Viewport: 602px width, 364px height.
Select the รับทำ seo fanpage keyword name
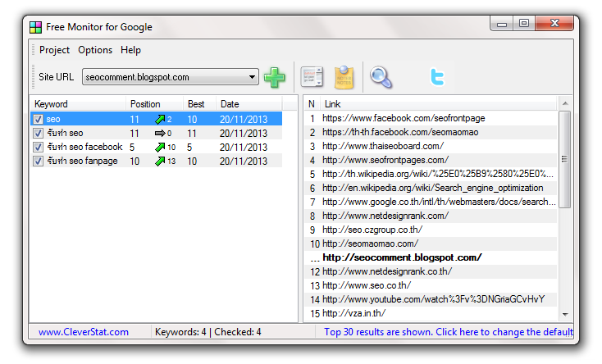(82, 161)
